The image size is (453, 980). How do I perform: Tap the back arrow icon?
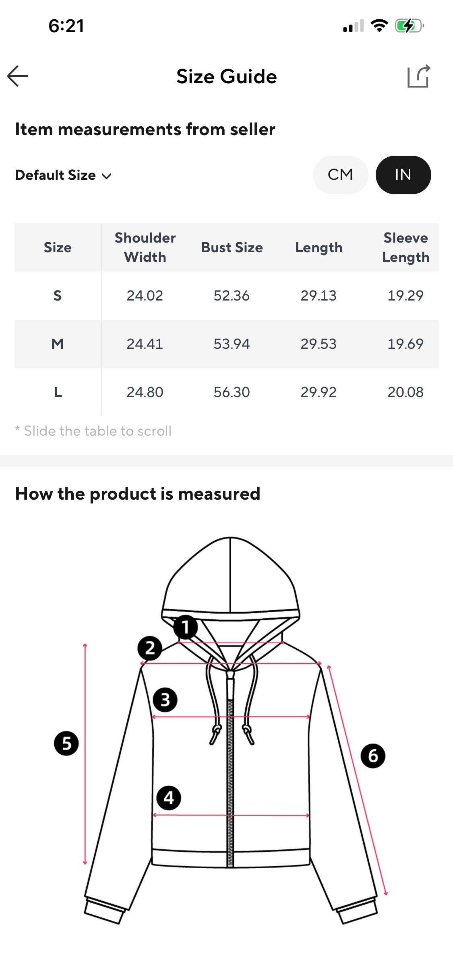pyautogui.click(x=18, y=76)
